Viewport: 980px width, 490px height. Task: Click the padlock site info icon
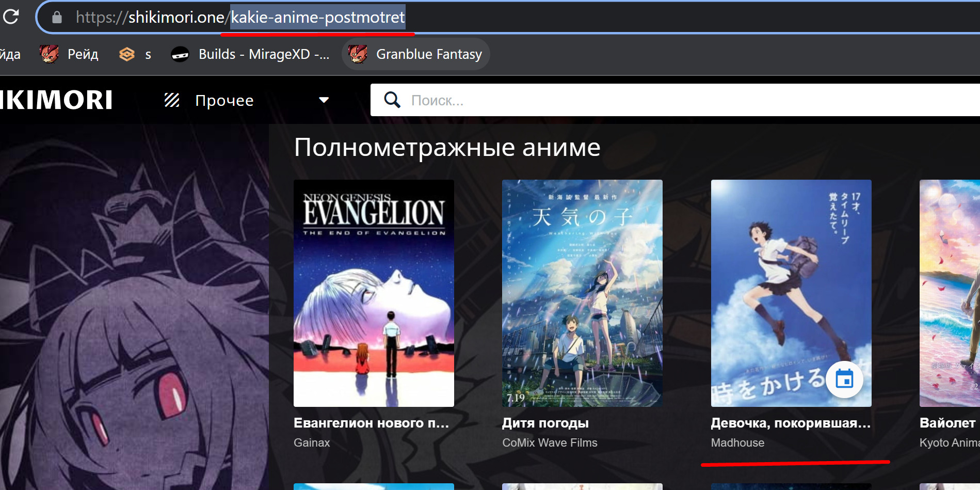(x=57, y=18)
